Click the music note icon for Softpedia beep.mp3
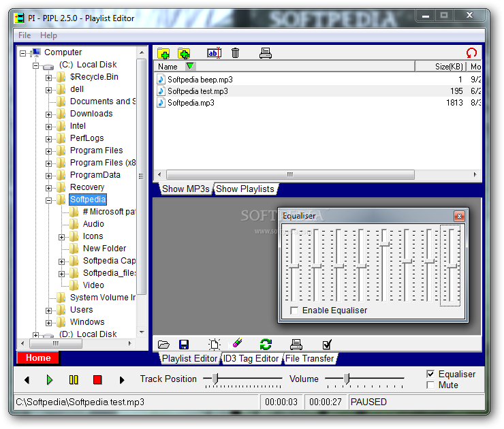This screenshot has height=429, width=504. [161, 80]
